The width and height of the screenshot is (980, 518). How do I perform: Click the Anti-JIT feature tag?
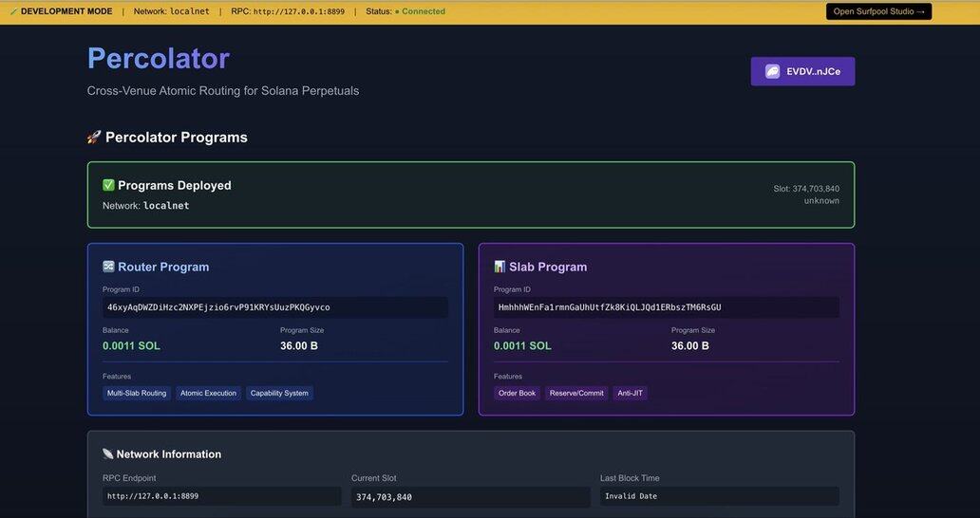click(x=631, y=393)
